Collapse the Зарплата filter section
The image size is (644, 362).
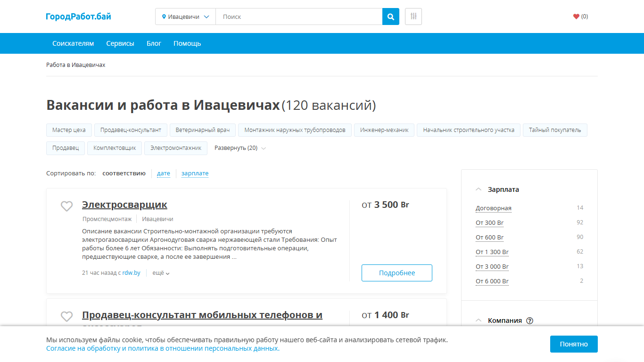coord(479,189)
